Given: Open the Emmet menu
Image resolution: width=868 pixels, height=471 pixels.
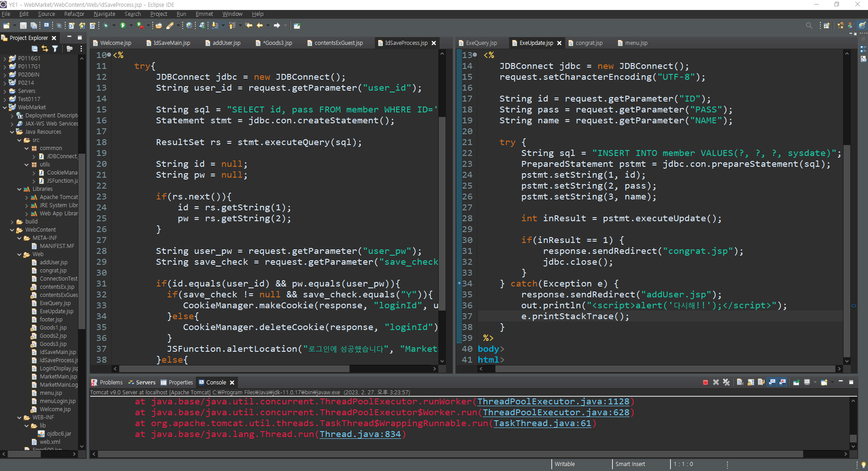Looking at the screenshot, I should 204,14.
